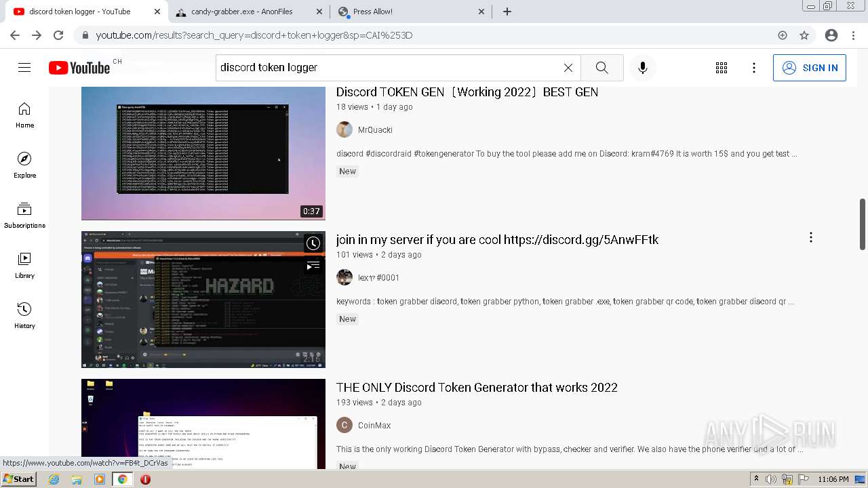Open YouTube settings three-dot menu
The image size is (868, 488).
(x=754, y=68)
